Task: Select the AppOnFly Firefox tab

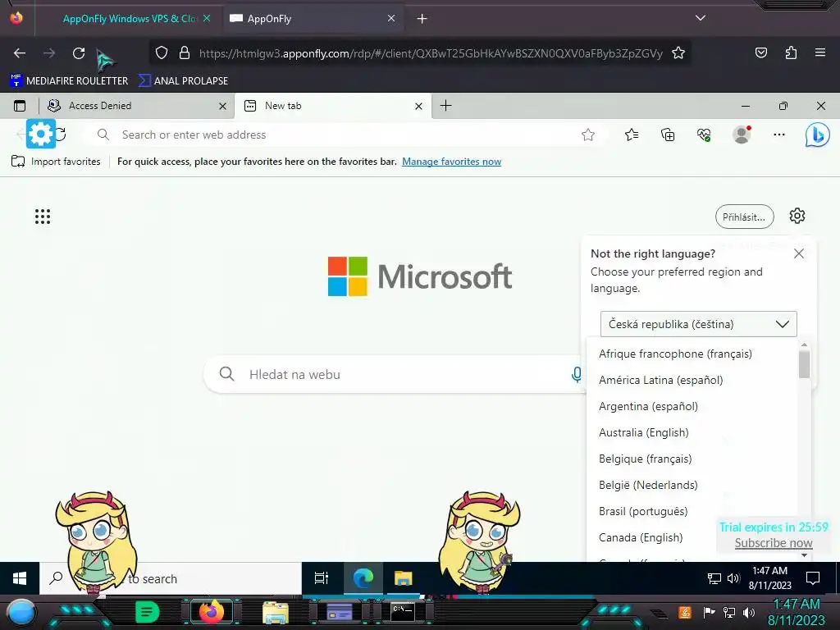Action: tap(313, 19)
